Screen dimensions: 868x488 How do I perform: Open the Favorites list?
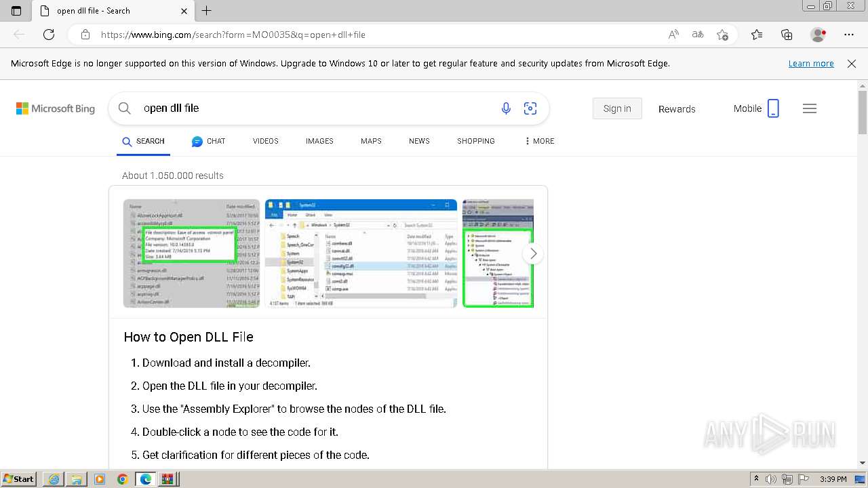tap(757, 35)
